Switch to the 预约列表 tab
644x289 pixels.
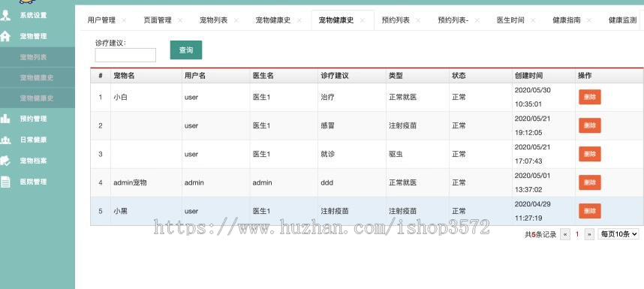(x=396, y=20)
